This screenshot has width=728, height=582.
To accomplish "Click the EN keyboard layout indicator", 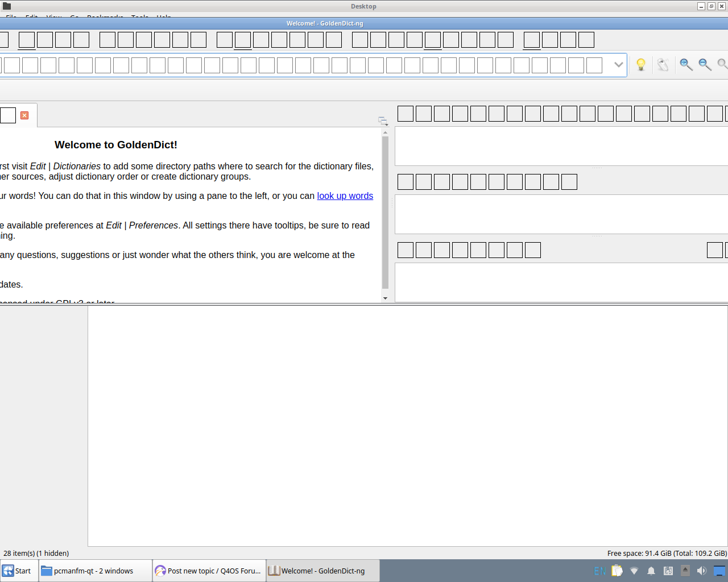I will point(599,571).
